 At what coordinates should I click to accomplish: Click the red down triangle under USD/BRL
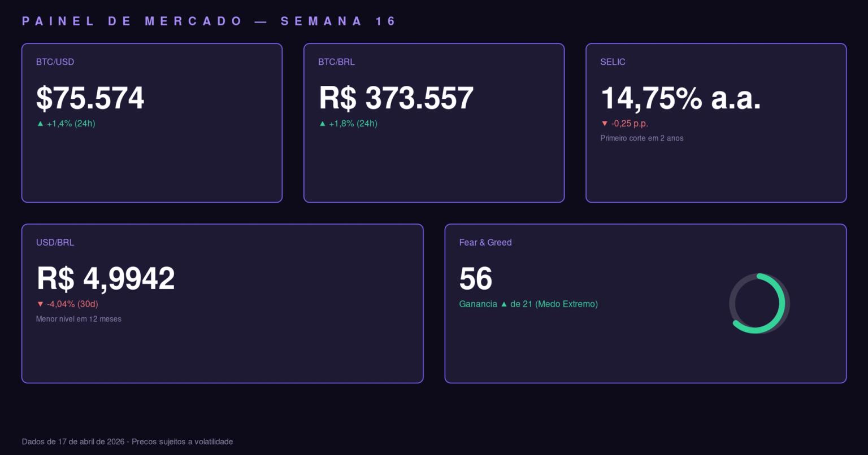tap(40, 304)
